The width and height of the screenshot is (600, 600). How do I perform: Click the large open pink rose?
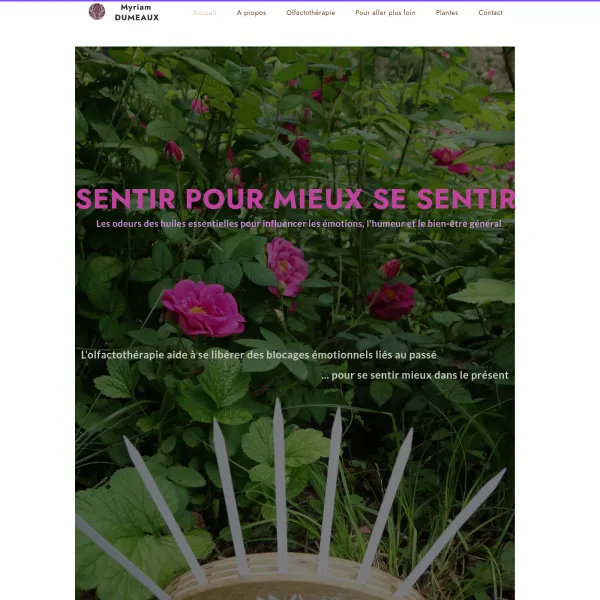coord(203,308)
